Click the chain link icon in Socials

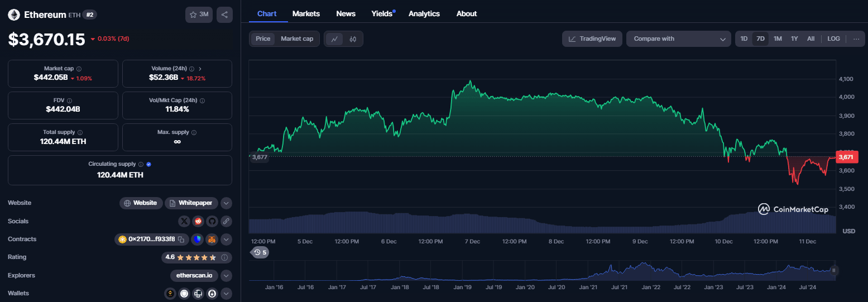click(226, 221)
